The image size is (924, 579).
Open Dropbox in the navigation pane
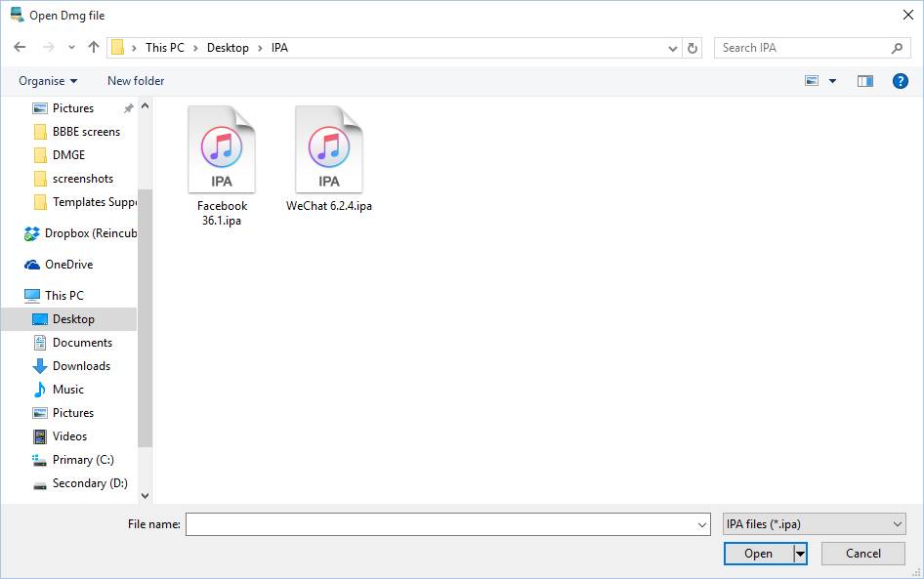tap(90, 233)
